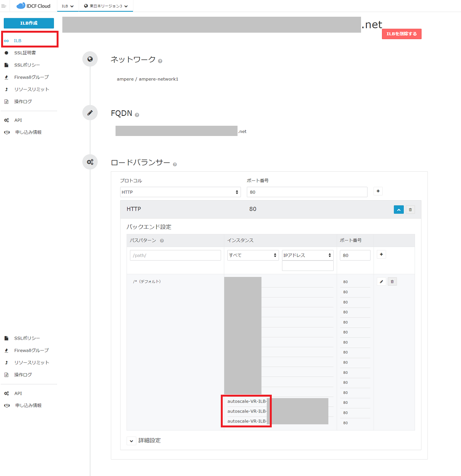
Task: Collapse the HTTP 80 panel with blue chevron
Action: (x=399, y=210)
